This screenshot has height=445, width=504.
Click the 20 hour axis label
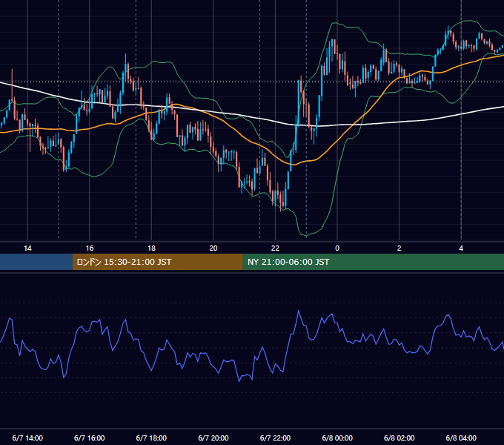tap(213, 248)
